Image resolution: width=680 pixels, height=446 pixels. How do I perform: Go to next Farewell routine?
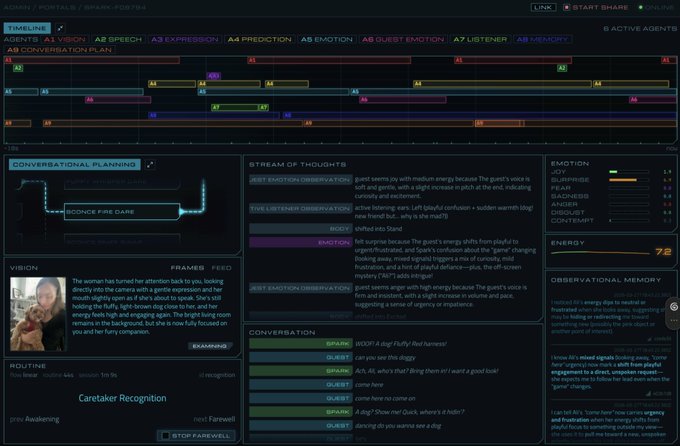tap(214, 419)
